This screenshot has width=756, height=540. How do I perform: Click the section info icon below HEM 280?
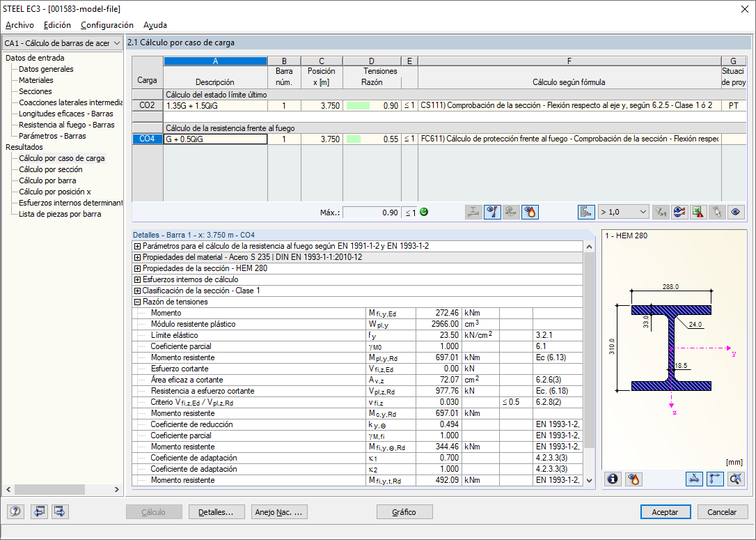pos(613,479)
